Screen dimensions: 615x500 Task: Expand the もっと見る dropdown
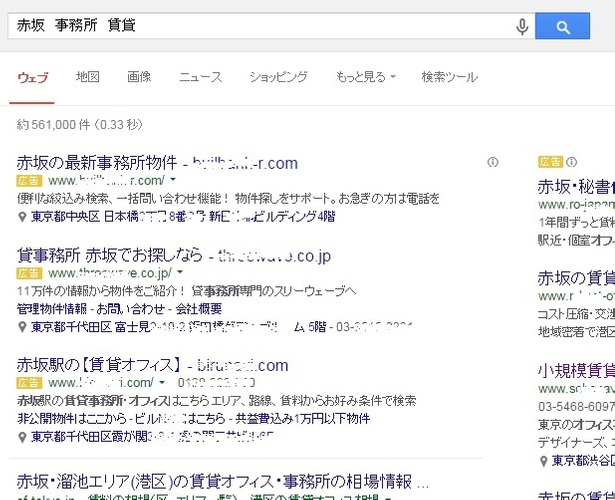pos(365,77)
